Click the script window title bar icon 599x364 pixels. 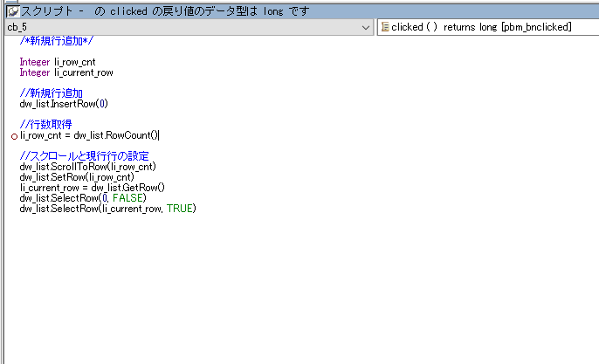[x=12, y=12]
